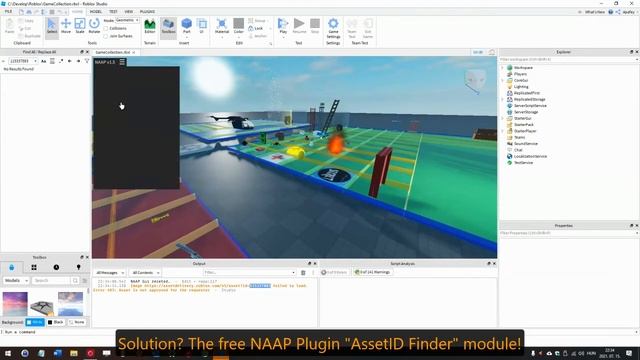The height and width of the screenshot is (360, 640).
Task: Insert a Part from the ribbon
Action: point(187,27)
